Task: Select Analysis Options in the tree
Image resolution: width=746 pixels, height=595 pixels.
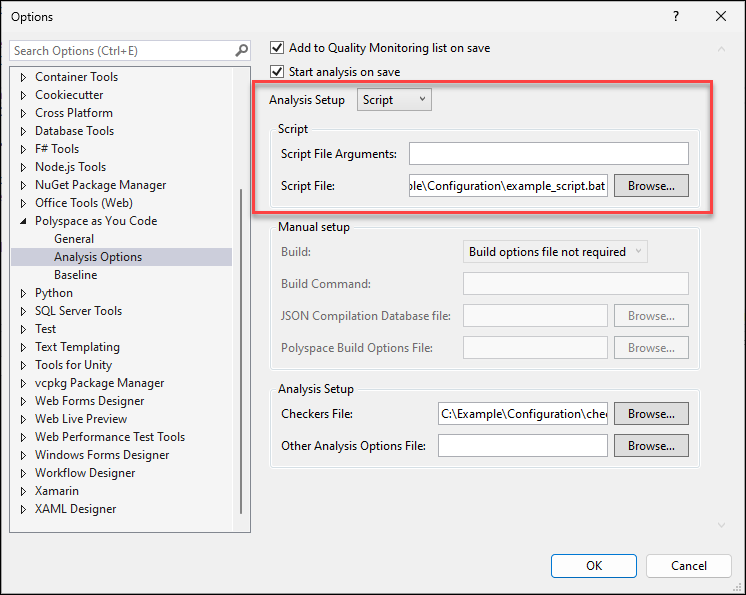Action: [x=98, y=257]
